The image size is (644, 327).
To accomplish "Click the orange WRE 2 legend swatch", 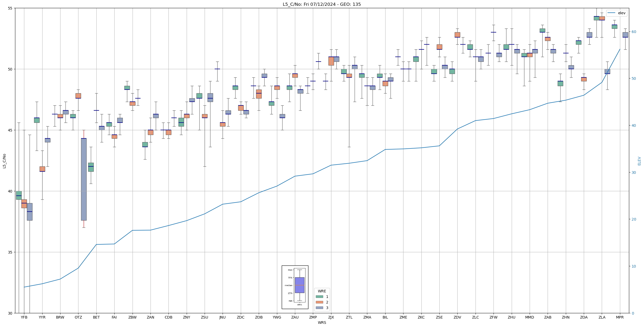I will (x=319, y=302).
